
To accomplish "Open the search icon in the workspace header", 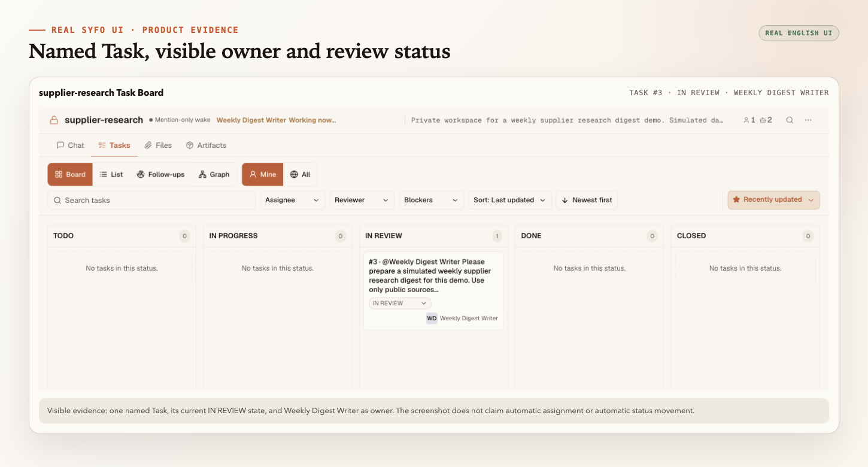I will pyautogui.click(x=790, y=120).
